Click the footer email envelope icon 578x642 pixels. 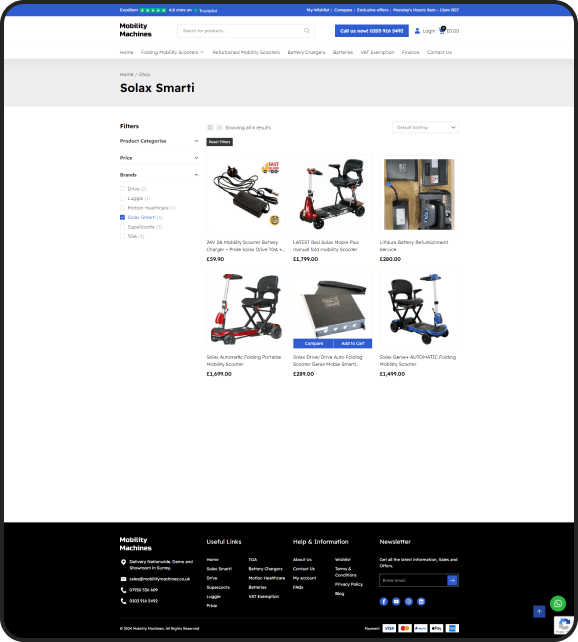coord(123,579)
